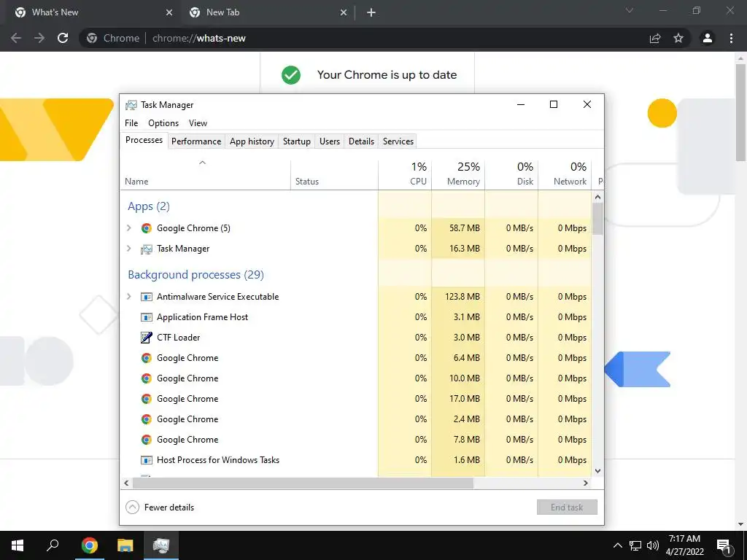The width and height of the screenshot is (747, 560).
Task: Expand the Task Manager process group
Action: tap(129, 249)
